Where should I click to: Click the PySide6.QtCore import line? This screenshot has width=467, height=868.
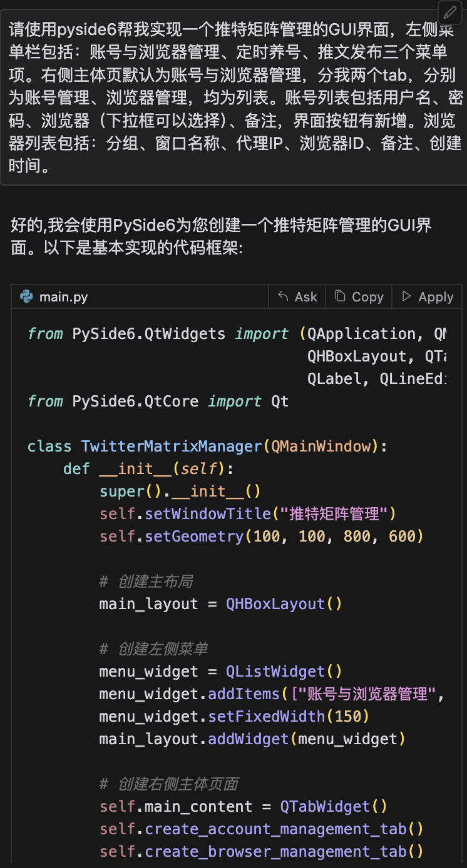pyautogui.click(x=158, y=401)
